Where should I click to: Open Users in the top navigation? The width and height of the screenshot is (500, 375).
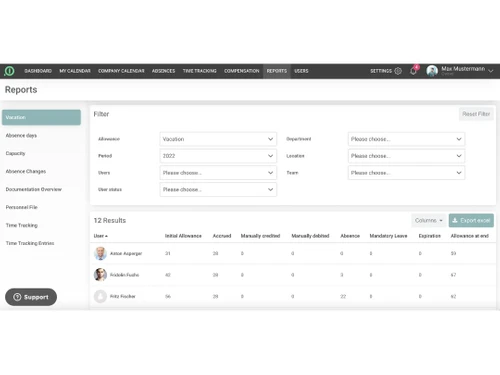click(x=301, y=71)
